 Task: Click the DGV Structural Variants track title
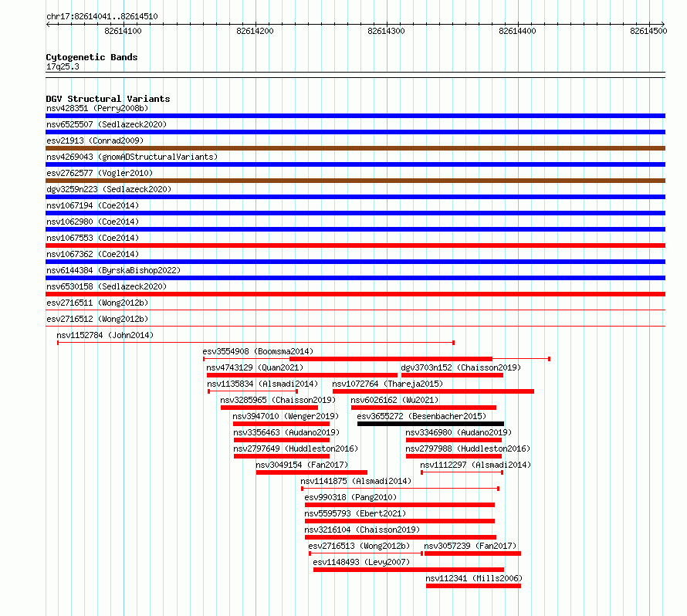point(108,99)
